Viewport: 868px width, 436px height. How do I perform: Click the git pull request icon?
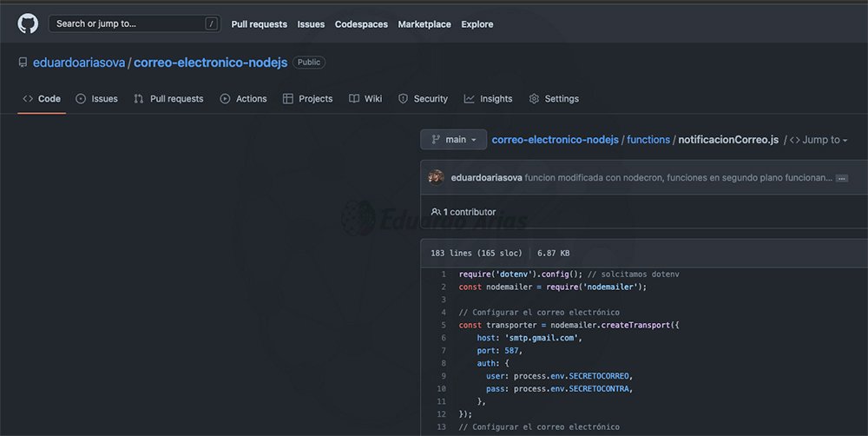click(138, 99)
